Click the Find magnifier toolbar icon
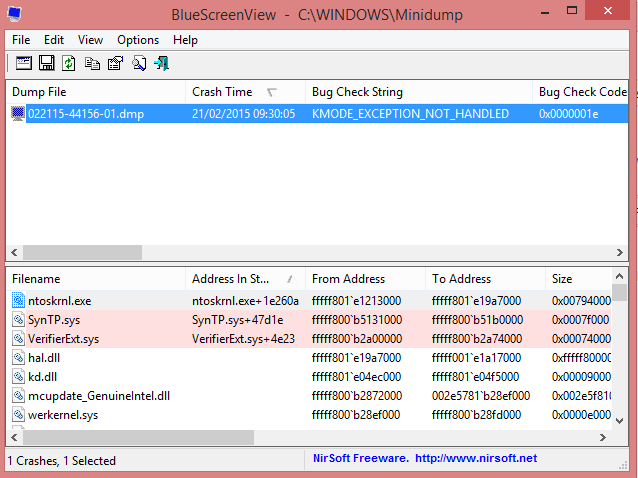This screenshot has width=638, height=478. pyautogui.click(x=139, y=64)
